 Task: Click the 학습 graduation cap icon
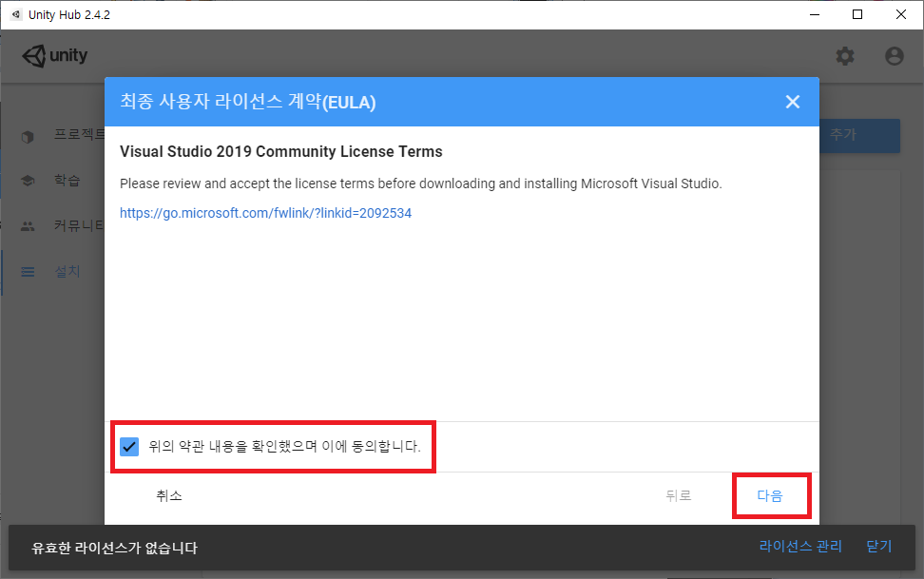click(28, 181)
